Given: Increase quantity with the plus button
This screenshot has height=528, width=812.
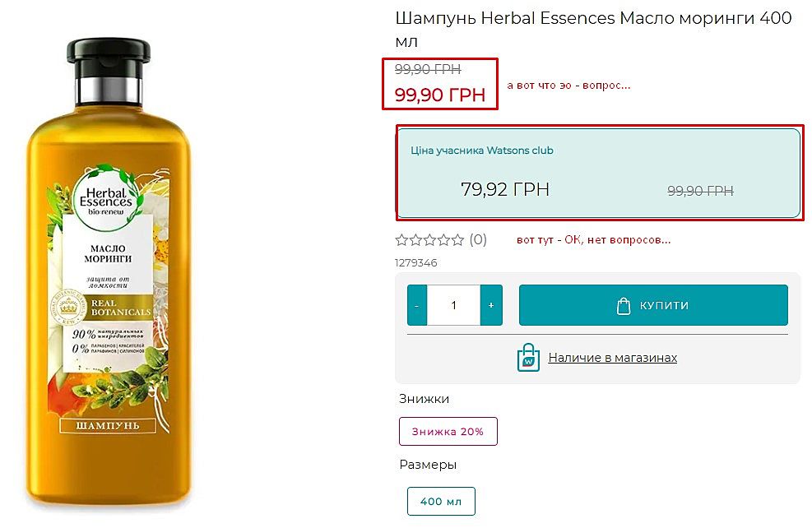Looking at the screenshot, I should [x=491, y=305].
